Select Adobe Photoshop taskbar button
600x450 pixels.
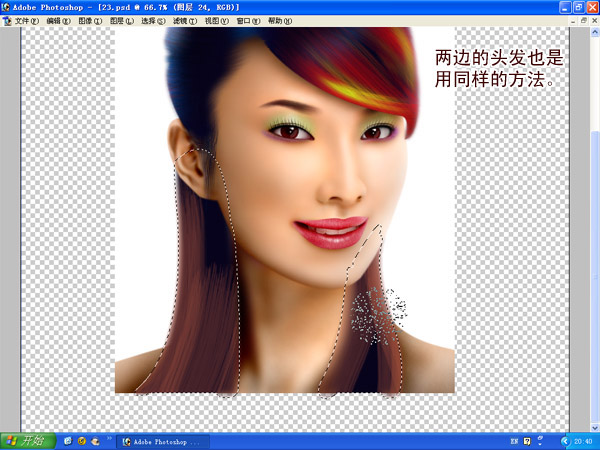[x=163, y=442]
